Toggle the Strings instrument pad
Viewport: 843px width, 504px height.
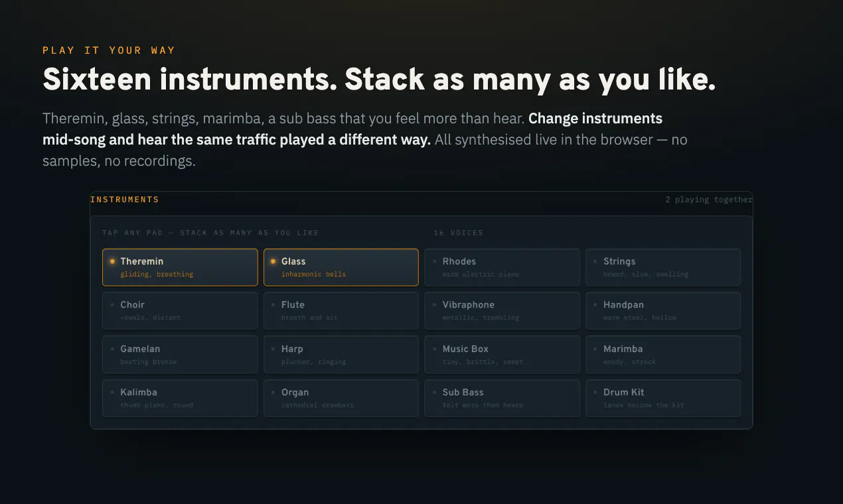(663, 267)
